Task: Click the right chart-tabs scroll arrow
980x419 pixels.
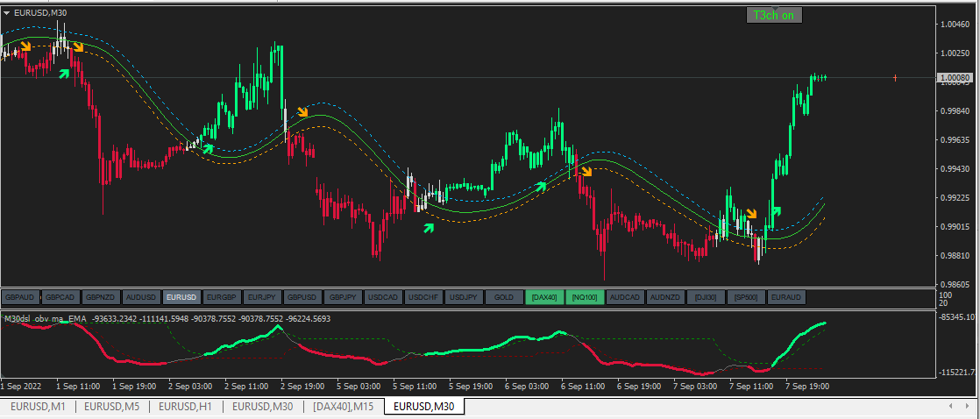Action: coord(968,407)
